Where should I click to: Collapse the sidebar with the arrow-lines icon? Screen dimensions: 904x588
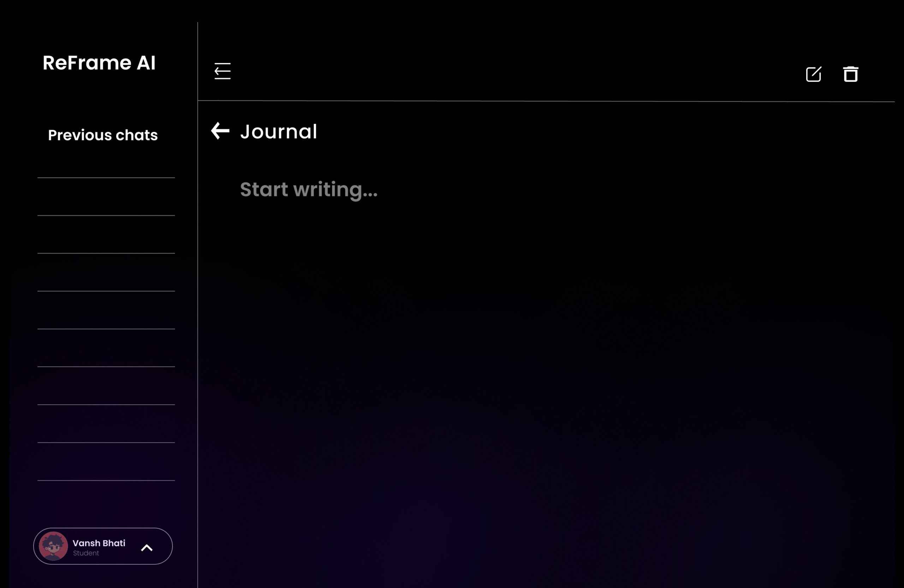click(x=222, y=71)
